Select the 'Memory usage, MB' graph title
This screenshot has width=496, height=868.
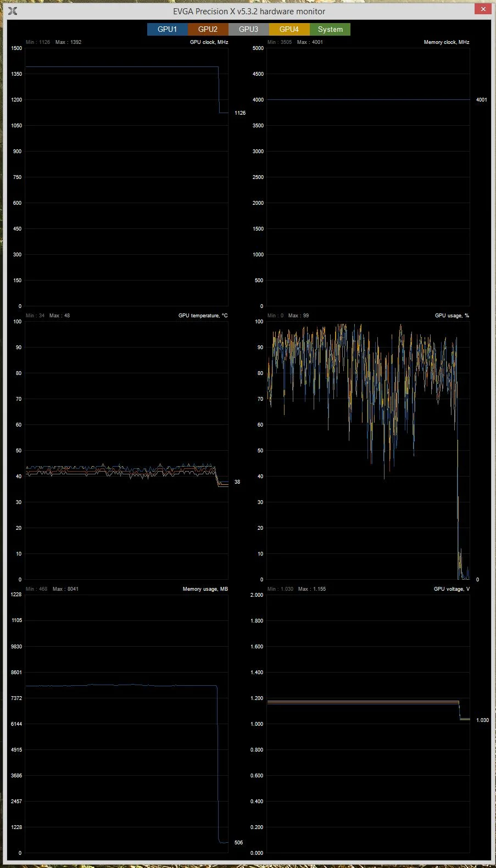(x=205, y=589)
